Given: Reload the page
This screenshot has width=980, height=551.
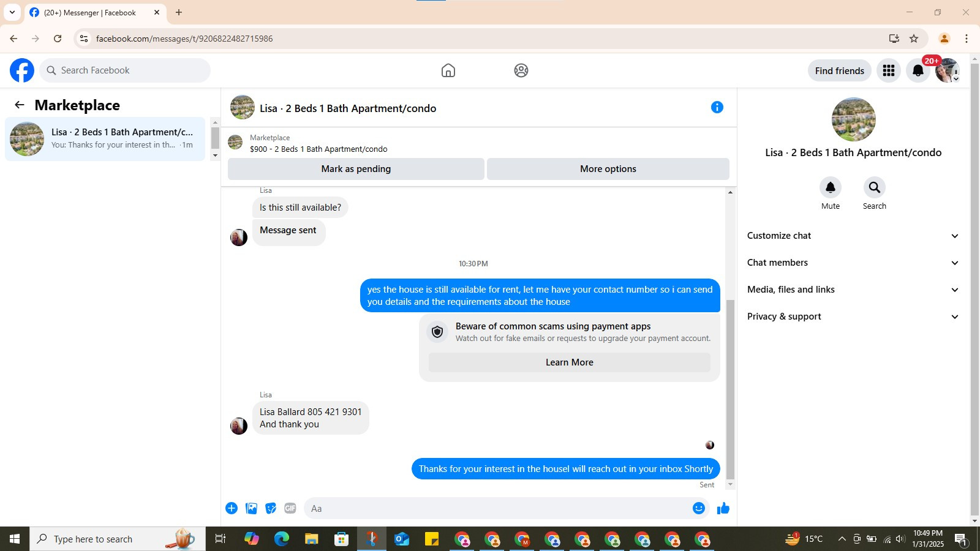Looking at the screenshot, I should tap(58, 39).
